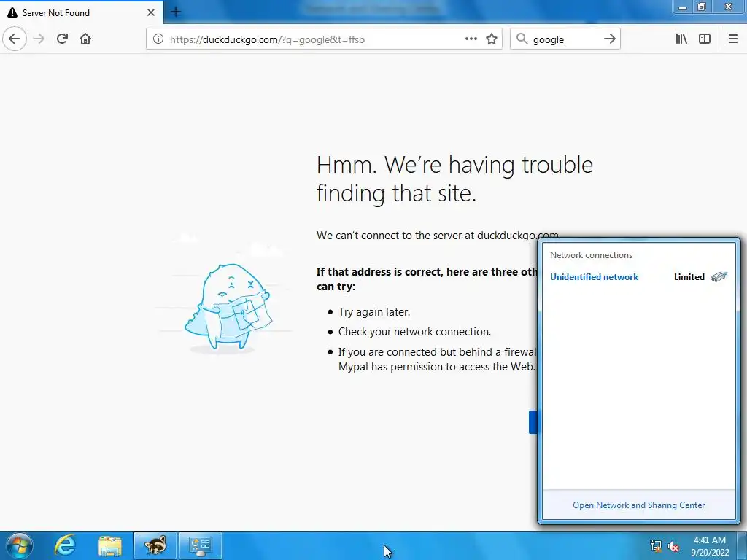The height and width of the screenshot is (560, 747).
Task: Select the Unidentified network connection
Action: pos(594,277)
